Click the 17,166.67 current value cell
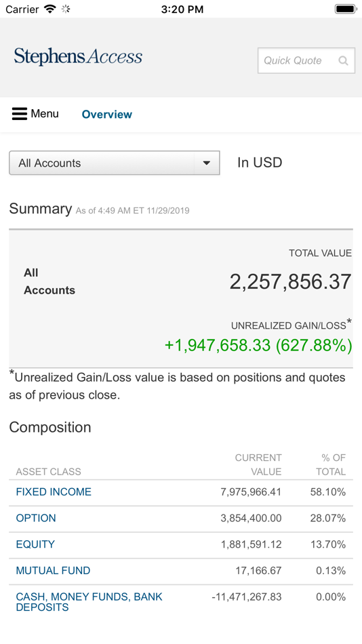This screenshot has height=644, width=362. (258, 571)
